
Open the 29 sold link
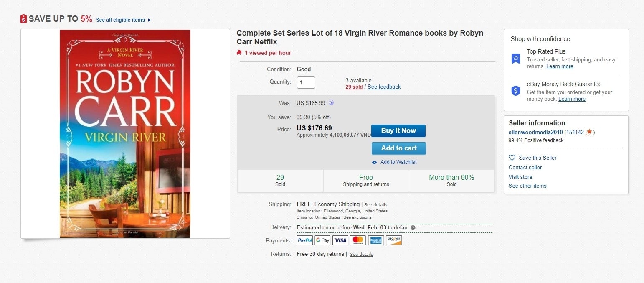click(x=354, y=87)
